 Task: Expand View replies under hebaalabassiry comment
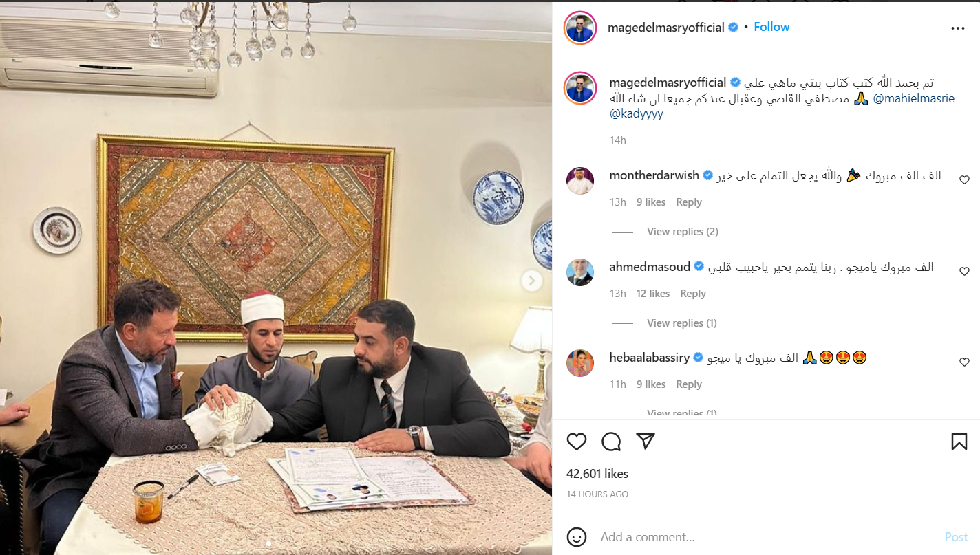pyautogui.click(x=681, y=413)
